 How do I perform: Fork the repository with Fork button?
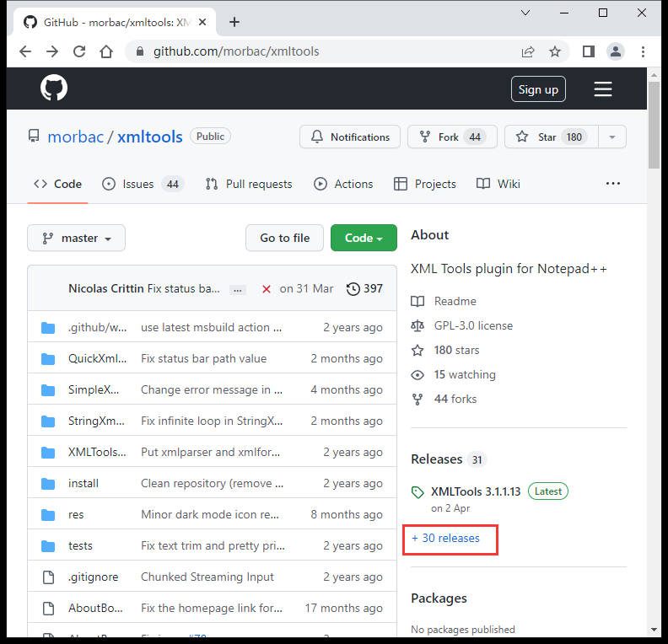(452, 137)
